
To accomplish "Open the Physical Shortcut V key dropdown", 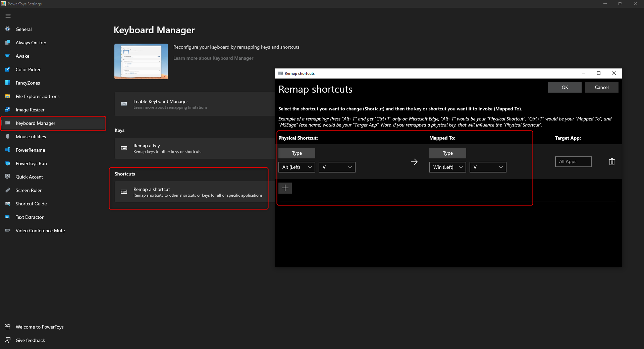I will tap(337, 167).
